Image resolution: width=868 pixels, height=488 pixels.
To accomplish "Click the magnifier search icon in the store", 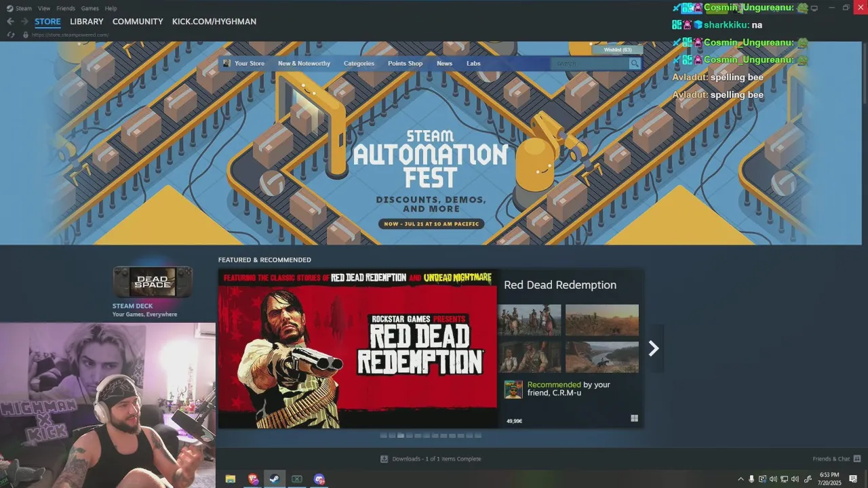I will (635, 64).
